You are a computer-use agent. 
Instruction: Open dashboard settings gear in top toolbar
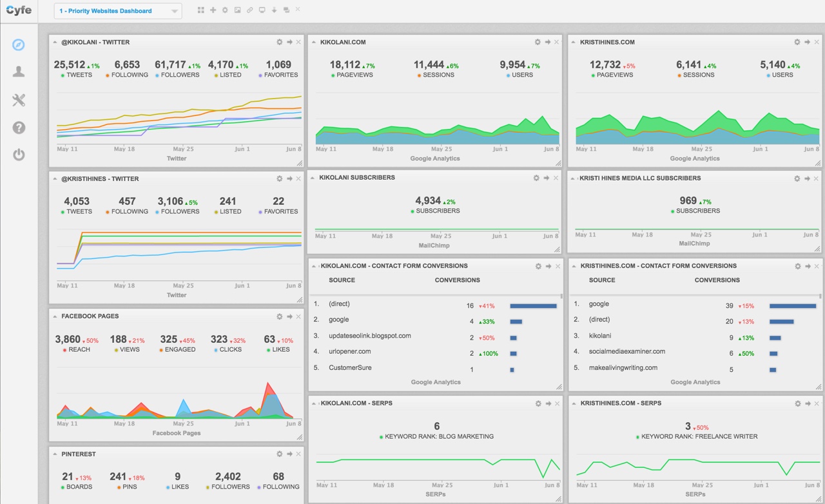coord(225,10)
